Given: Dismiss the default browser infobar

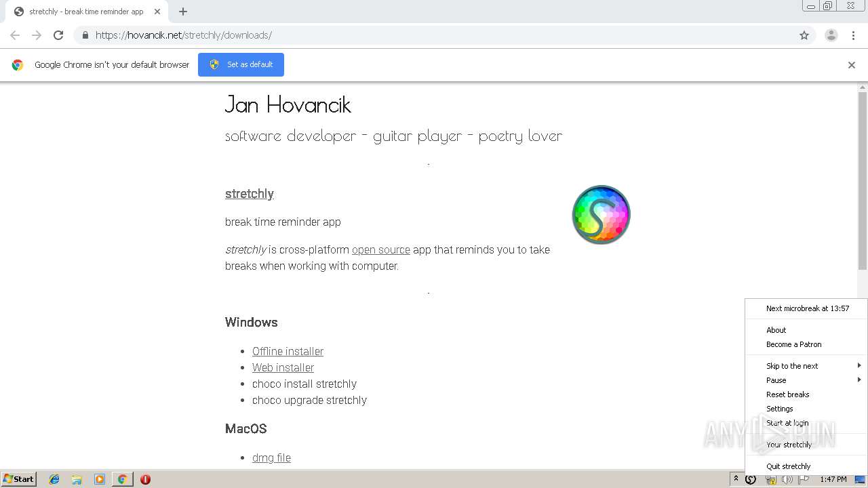Looking at the screenshot, I should coord(852,65).
